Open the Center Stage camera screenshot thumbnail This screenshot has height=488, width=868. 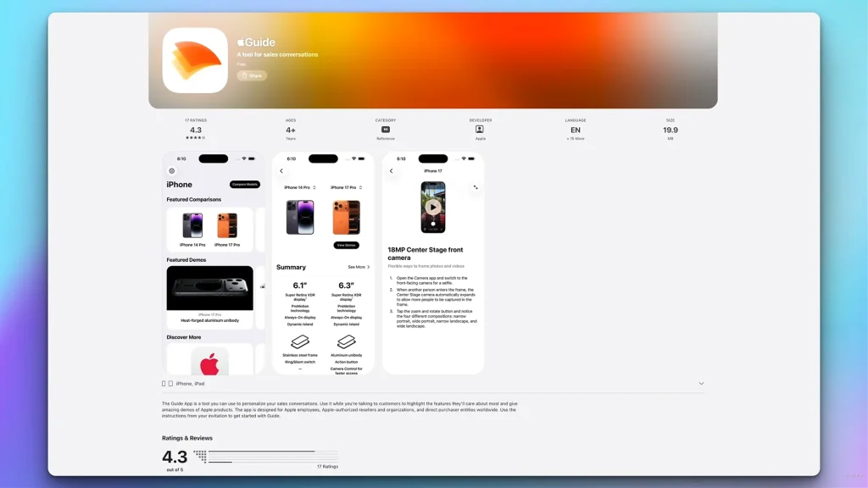tap(433, 263)
